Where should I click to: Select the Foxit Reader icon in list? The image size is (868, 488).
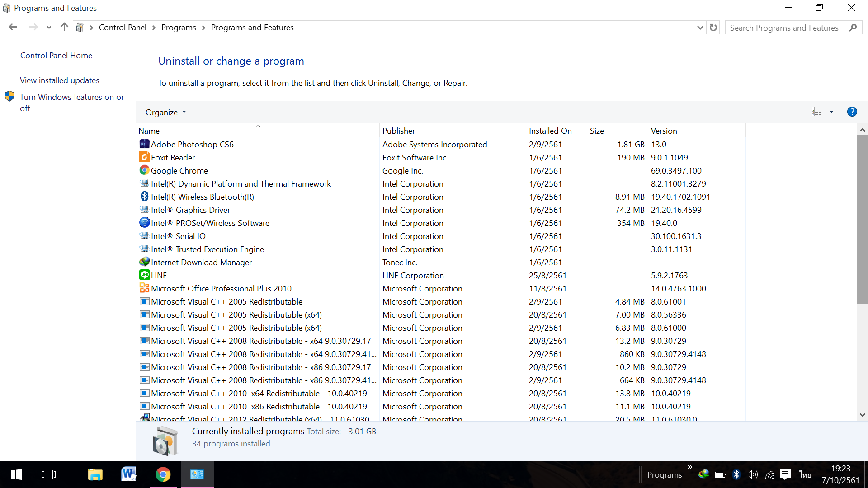click(144, 157)
